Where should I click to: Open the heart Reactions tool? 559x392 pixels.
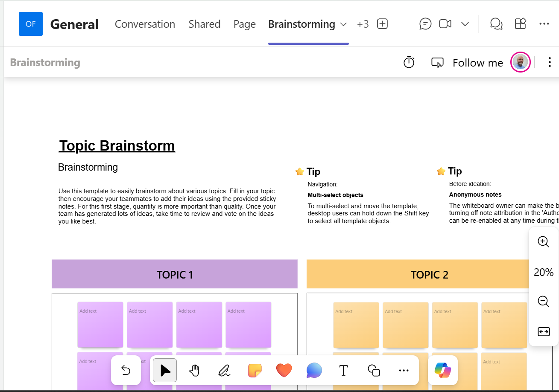point(284,370)
